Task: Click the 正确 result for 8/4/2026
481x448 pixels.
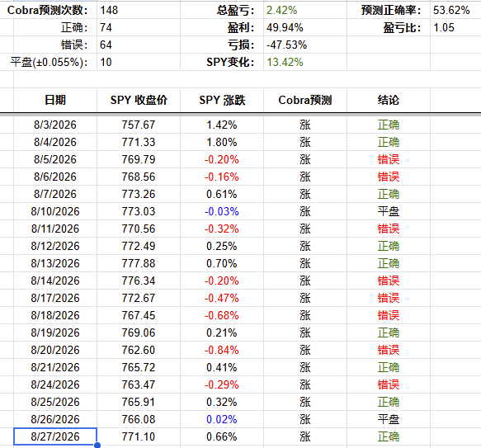Action: [x=389, y=142]
